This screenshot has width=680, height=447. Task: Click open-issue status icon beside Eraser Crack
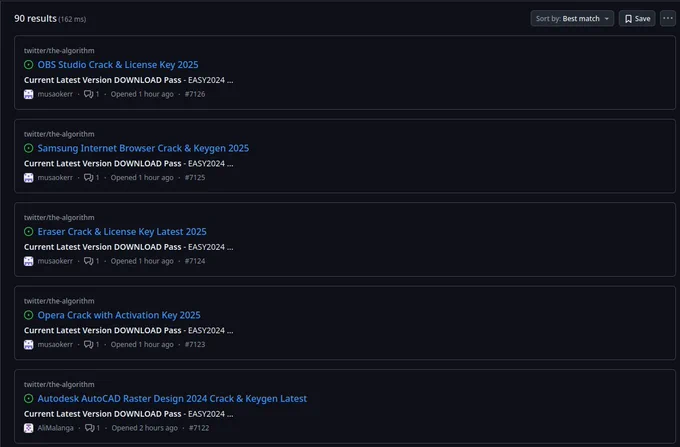[x=29, y=232]
